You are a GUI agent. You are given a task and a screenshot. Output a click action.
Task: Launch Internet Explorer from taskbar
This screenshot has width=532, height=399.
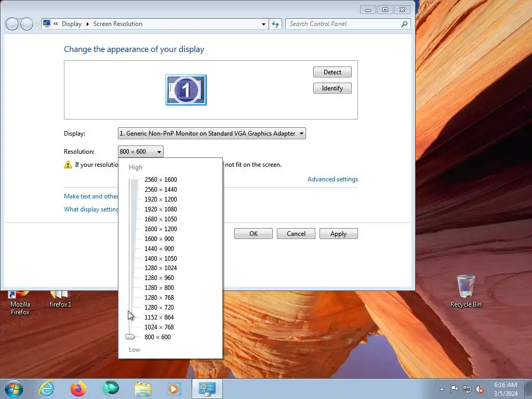tap(46, 389)
